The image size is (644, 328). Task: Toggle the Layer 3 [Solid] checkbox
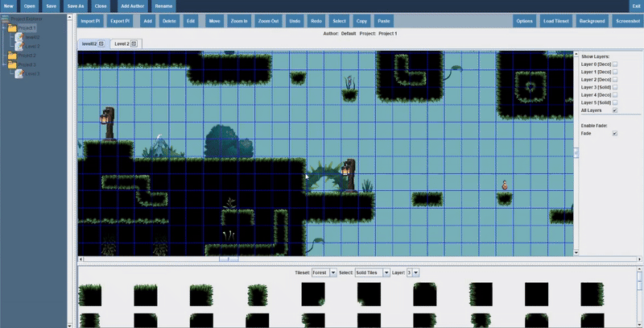(615, 88)
